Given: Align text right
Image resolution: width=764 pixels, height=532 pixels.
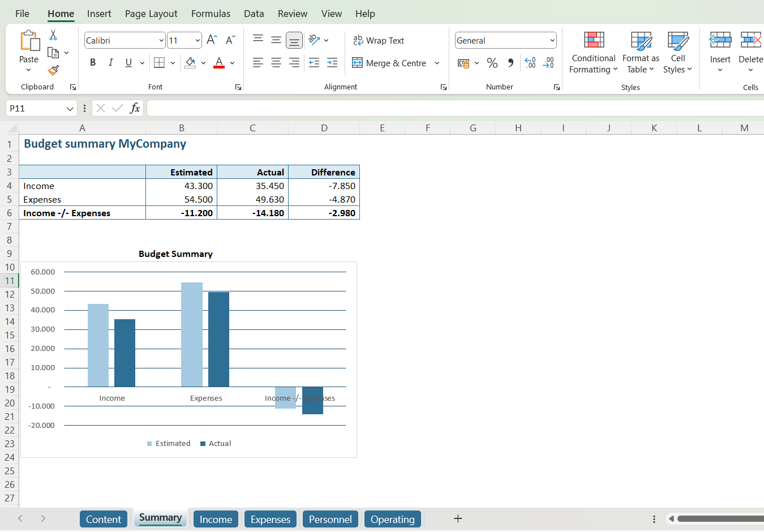Looking at the screenshot, I should click(x=294, y=63).
